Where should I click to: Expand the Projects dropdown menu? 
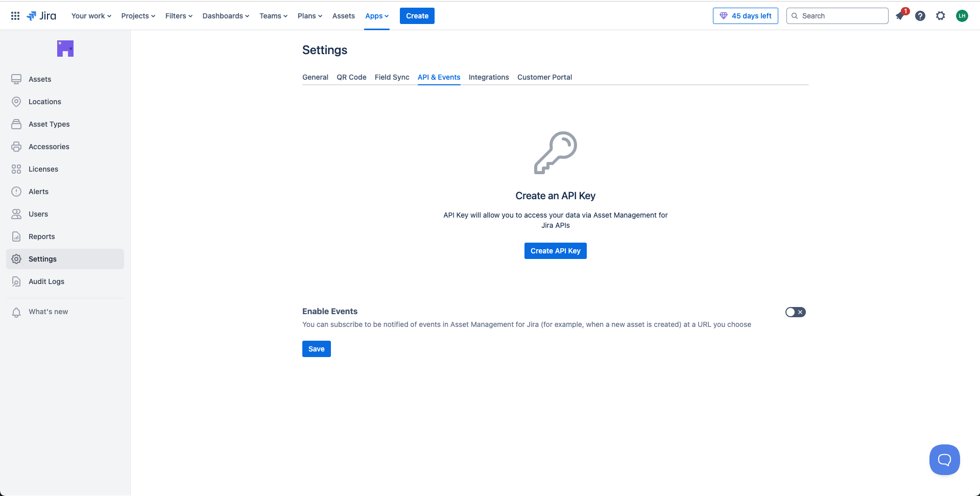[138, 16]
